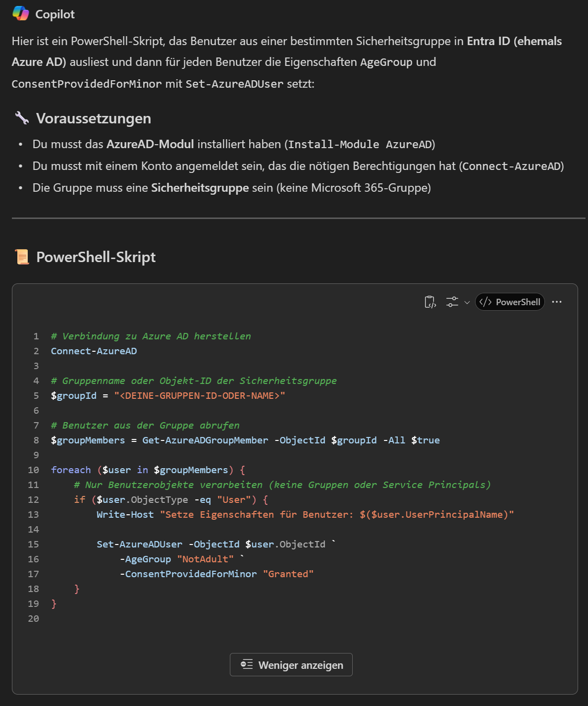Click the Connect-AzureAD command on line 2
The image size is (588, 706).
(94, 351)
